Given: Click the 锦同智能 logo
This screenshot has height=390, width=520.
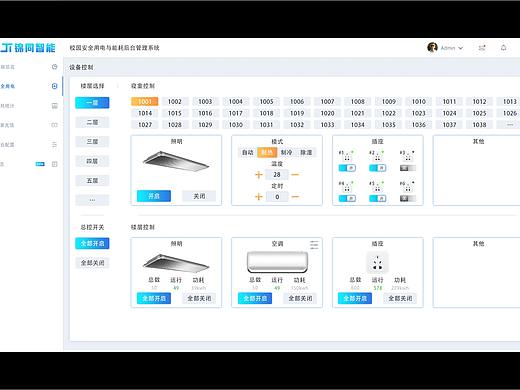Looking at the screenshot, I should click(28, 48).
